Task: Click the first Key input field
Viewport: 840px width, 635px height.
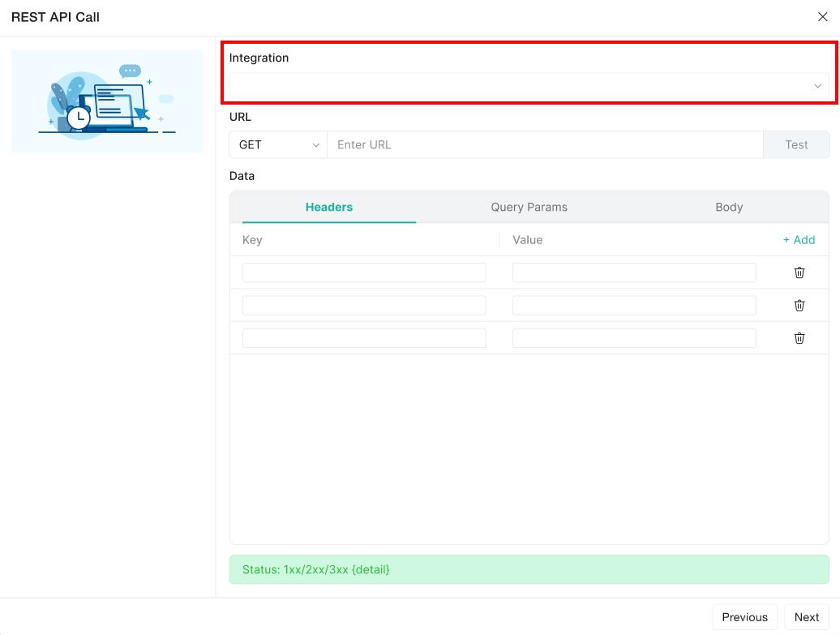Action: pyautogui.click(x=364, y=272)
